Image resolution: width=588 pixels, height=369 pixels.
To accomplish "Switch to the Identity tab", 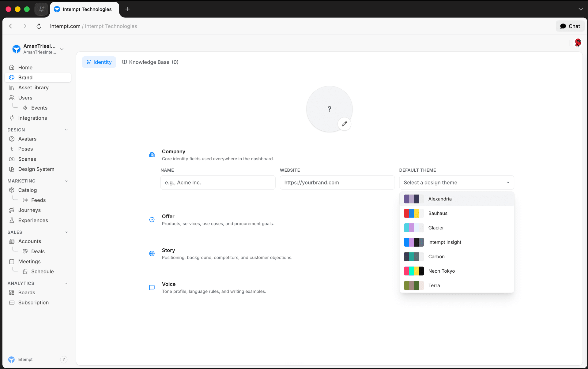I will [99, 62].
